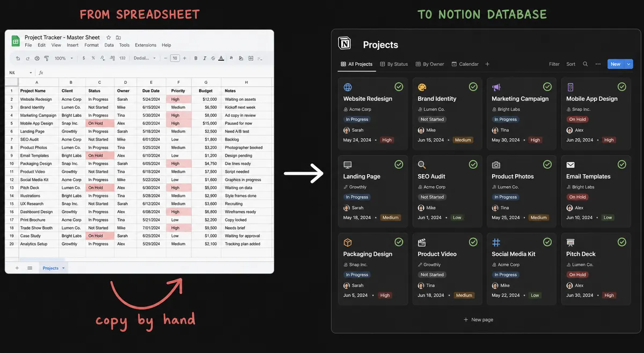The width and height of the screenshot is (644, 353).
Task: Search the Projects database with magnifier icon
Action: [586, 64]
